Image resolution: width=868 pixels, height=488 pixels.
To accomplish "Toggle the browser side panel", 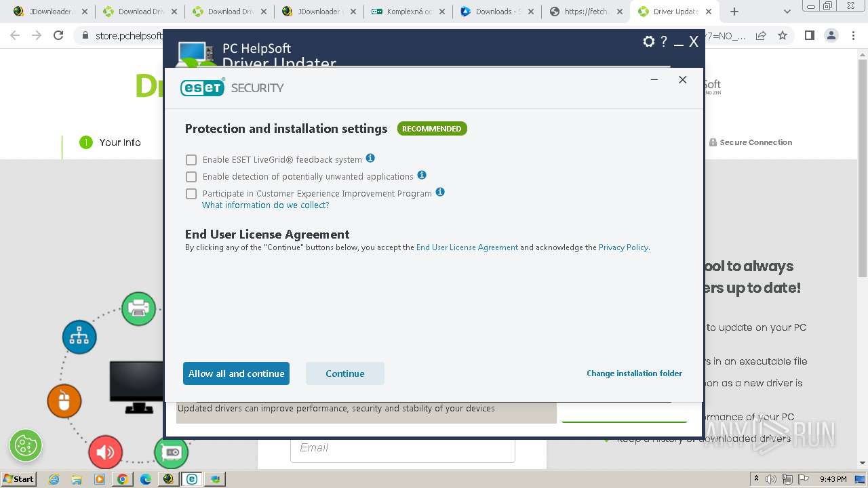I will (809, 35).
